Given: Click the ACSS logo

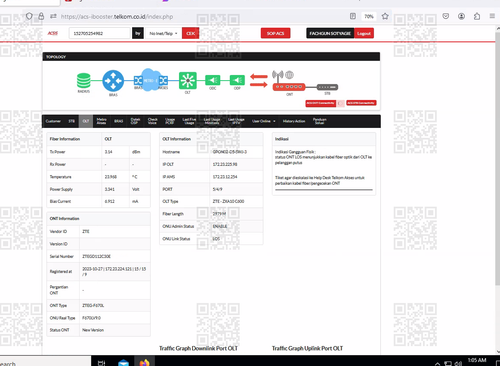Looking at the screenshot, I should coord(53,33).
